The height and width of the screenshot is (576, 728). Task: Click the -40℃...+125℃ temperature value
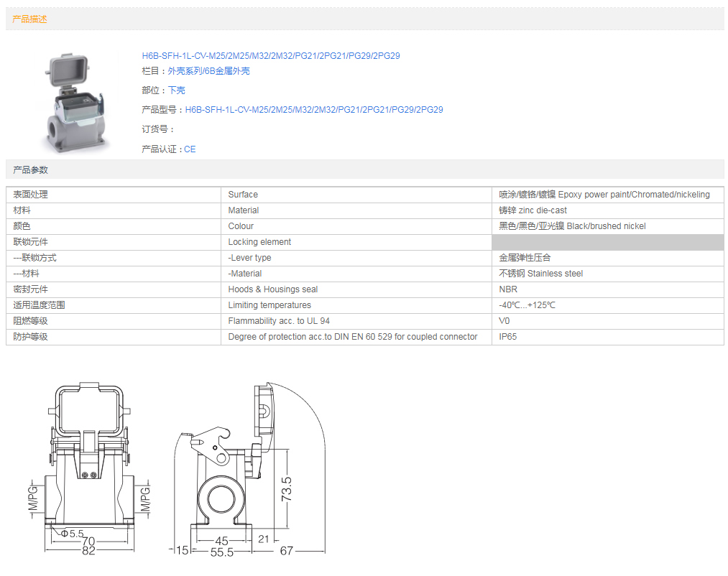(x=527, y=305)
